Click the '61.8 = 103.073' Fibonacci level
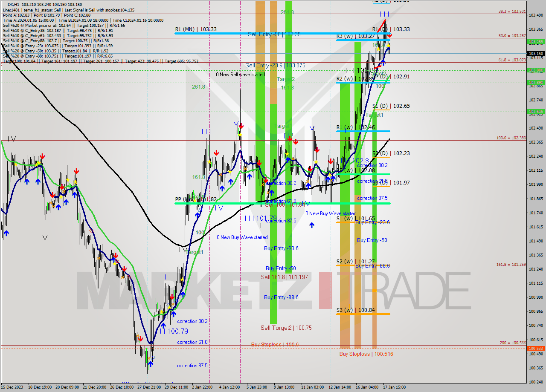This screenshot has height=392, width=546. tap(512, 60)
